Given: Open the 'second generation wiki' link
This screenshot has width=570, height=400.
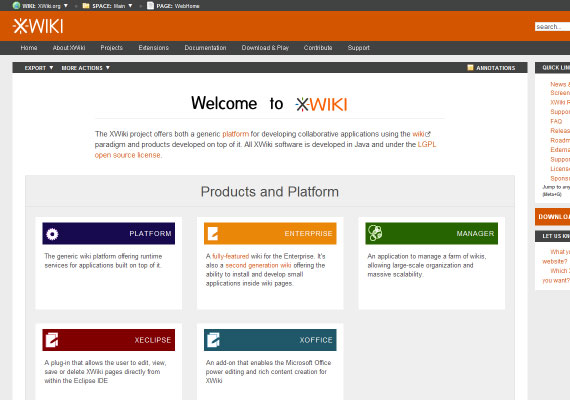Looking at the screenshot, I should click(258, 265).
